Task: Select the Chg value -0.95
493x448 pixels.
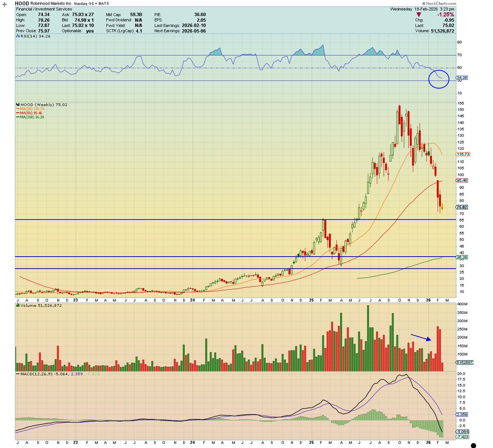Action: pos(449,20)
